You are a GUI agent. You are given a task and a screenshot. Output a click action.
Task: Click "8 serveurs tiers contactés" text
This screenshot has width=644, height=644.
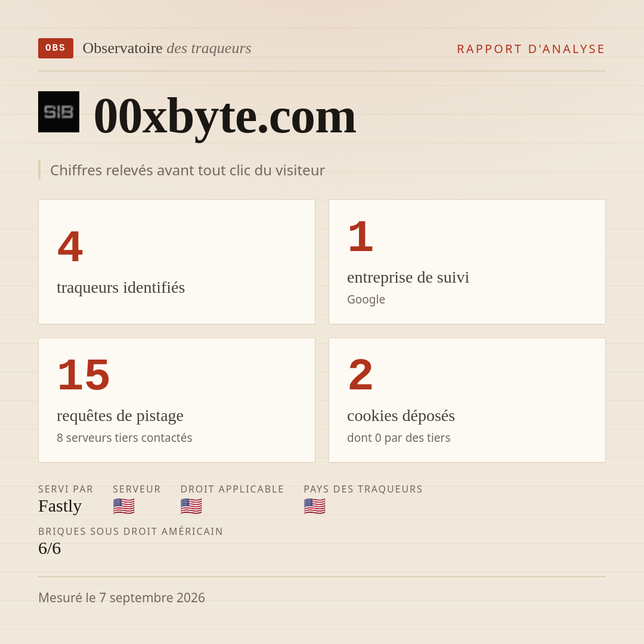point(125,438)
